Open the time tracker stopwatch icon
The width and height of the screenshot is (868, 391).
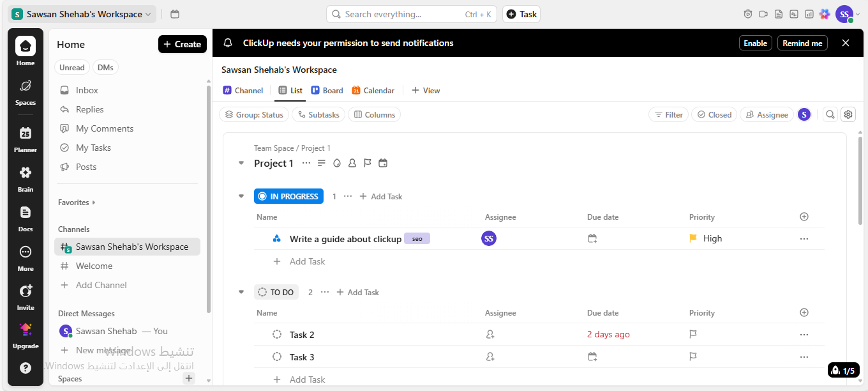click(749, 14)
